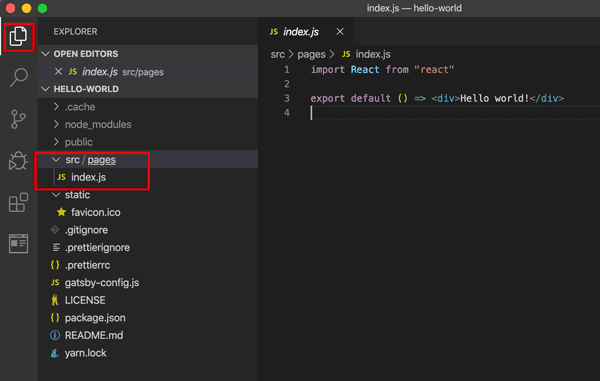Collapse the src / pages folder
600x381 pixels.
[56, 160]
